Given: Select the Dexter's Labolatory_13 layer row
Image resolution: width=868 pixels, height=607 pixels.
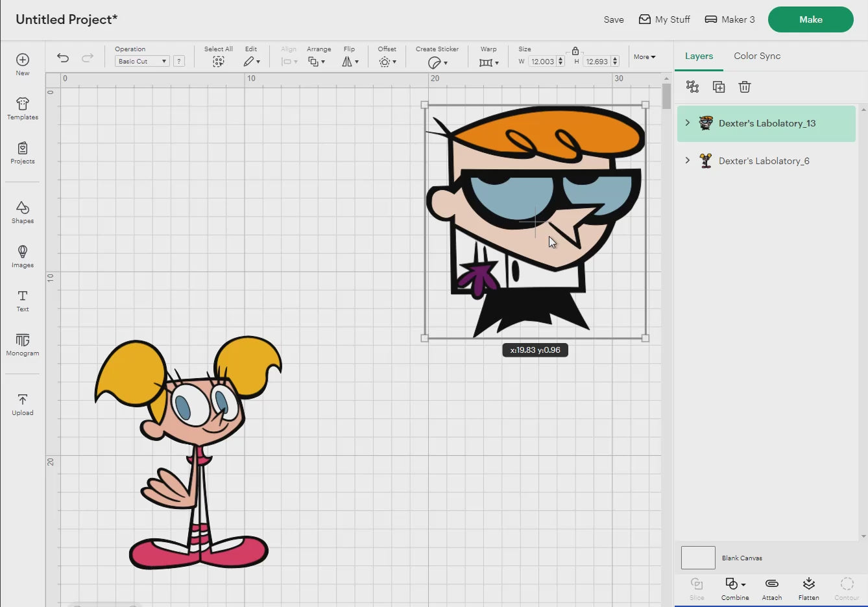Looking at the screenshot, I should click(766, 123).
